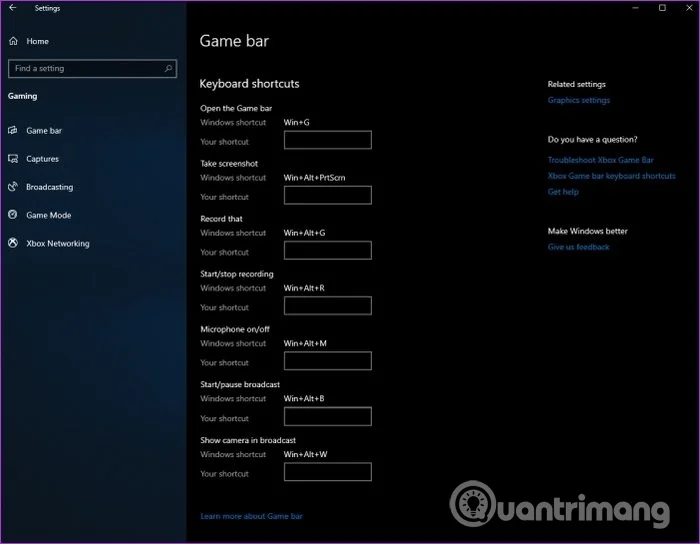700x544 pixels.
Task: Click the Microphone on/off label
Action: click(235, 329)
